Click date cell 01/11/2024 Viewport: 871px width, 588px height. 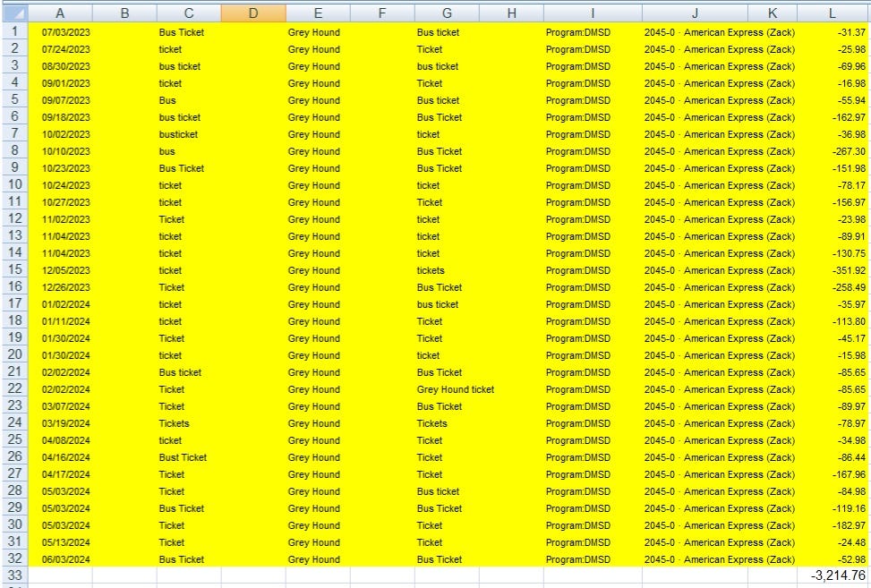coord(60,321)
